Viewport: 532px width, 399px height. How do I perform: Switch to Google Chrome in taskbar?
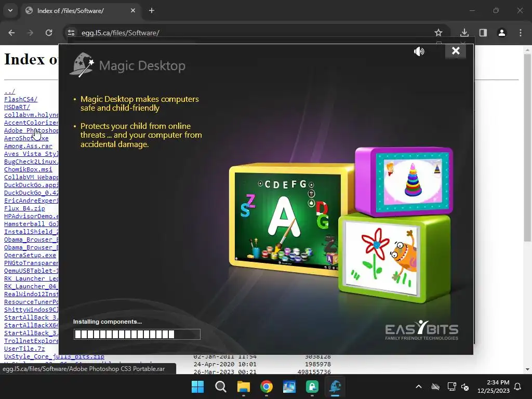click(267, 387)
